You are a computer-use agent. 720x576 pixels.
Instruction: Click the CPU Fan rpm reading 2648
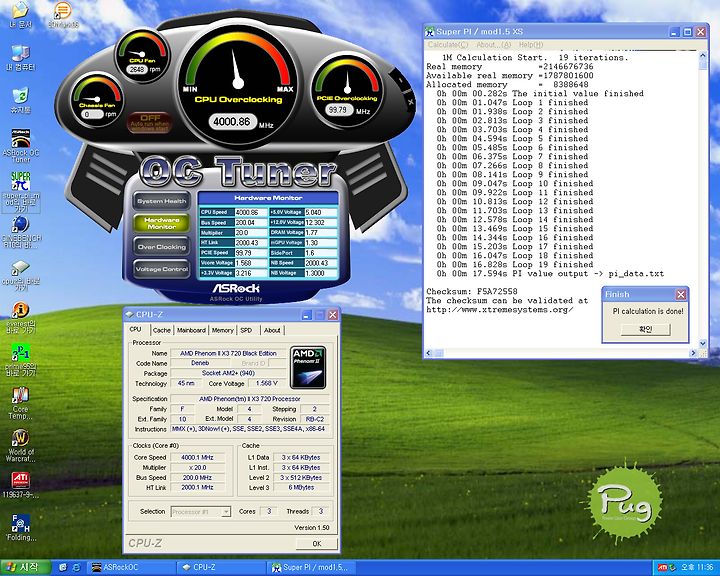click(137, 70)
